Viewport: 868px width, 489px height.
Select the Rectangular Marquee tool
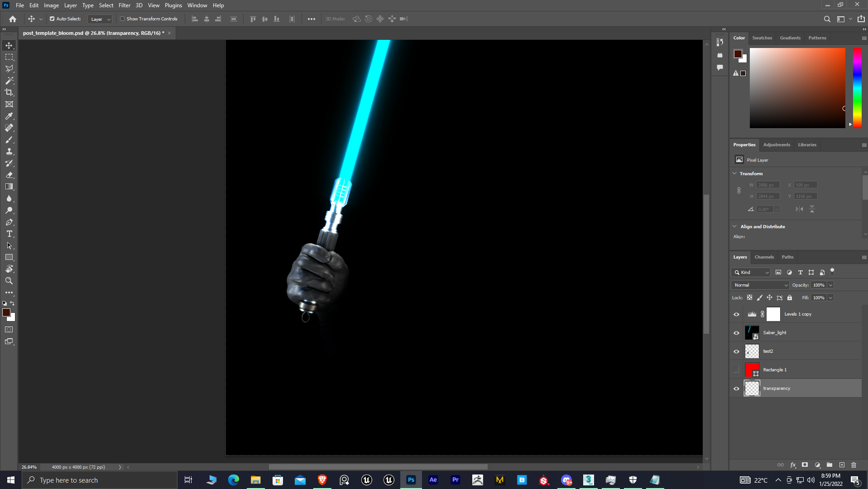click(x=9, y=57)
